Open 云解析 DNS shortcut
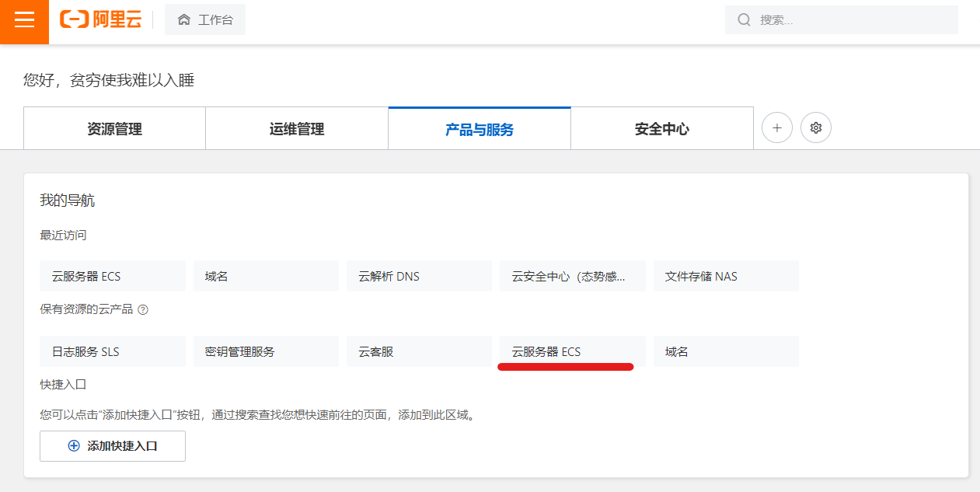This screenshot has height=492, width=980. (x=419, y=276)
